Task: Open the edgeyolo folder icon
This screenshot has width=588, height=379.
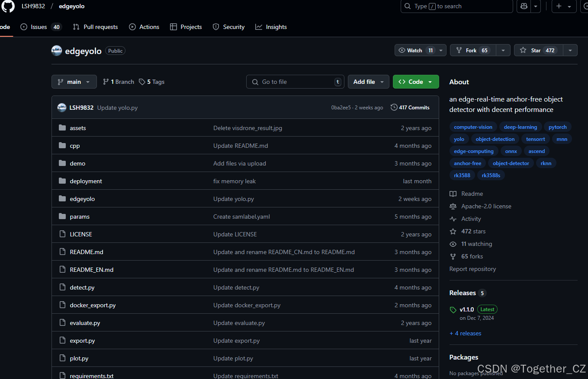Action: [x=62, y=199]
